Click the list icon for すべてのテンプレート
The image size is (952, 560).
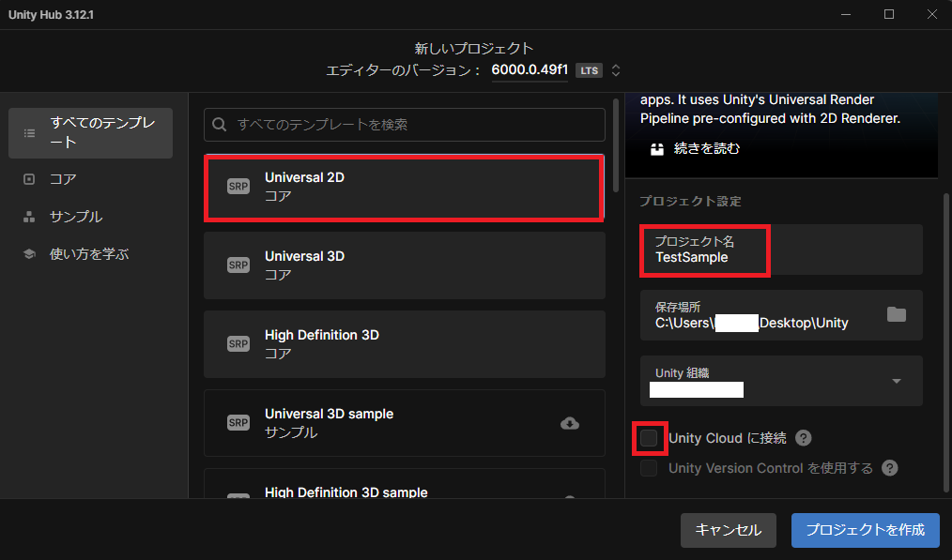(29, 133)
